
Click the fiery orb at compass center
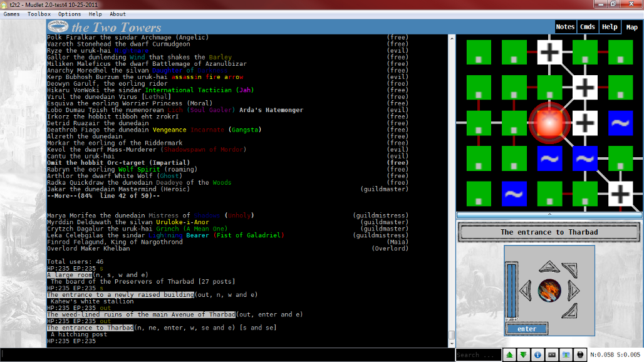549,290
